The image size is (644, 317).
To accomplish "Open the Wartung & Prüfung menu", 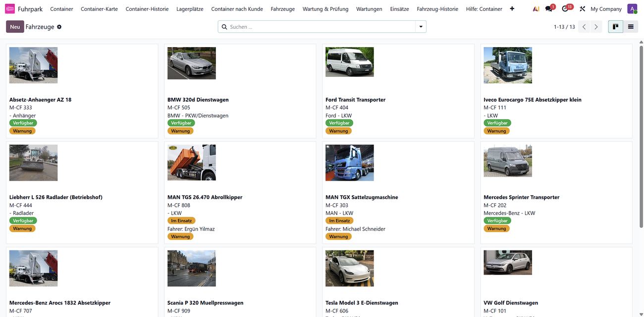I will [x=325, y=9].
